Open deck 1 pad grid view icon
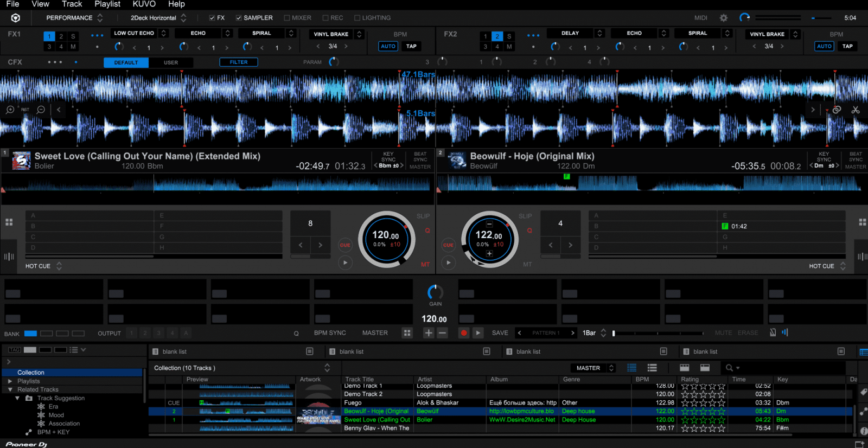 pyautogui.click(x=9, y=222)
